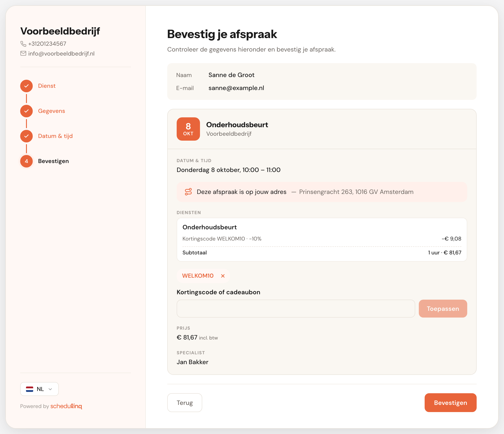Click the step 4 circle for Bevestigen
Screen dimensions: 504x434
pos(26,161)
